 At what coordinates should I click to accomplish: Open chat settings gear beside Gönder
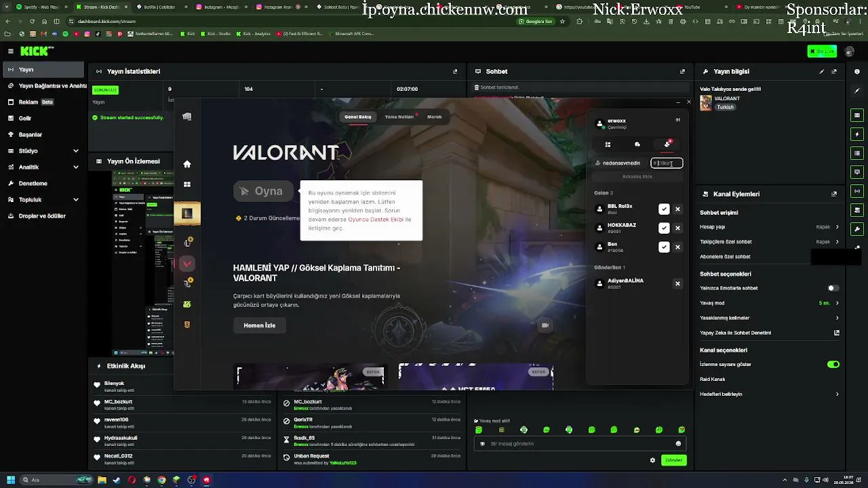point(652,460)
